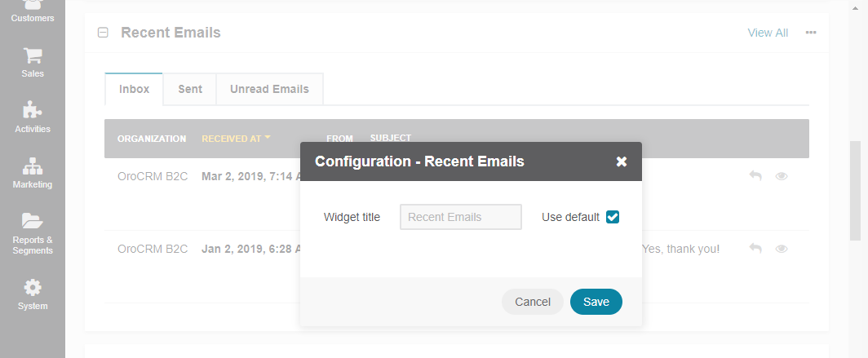Collapse the Recent Emails widget

(x=103, y=33)
